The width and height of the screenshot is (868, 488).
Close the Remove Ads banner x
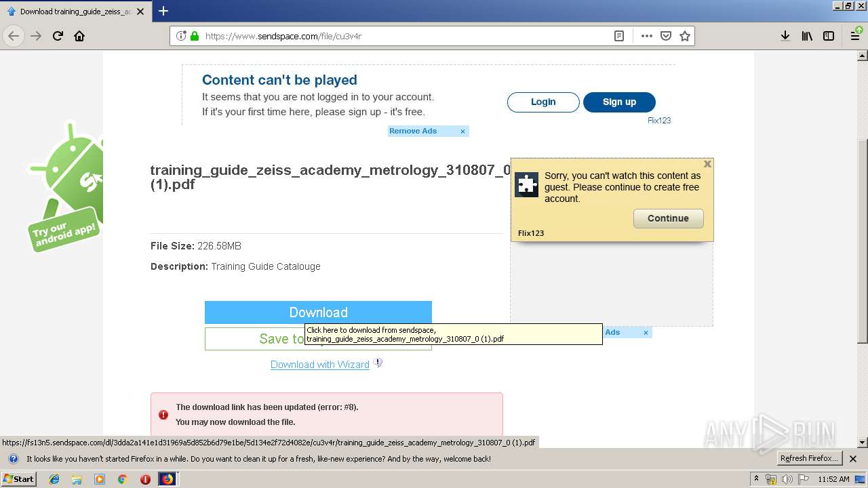point(462,131)
